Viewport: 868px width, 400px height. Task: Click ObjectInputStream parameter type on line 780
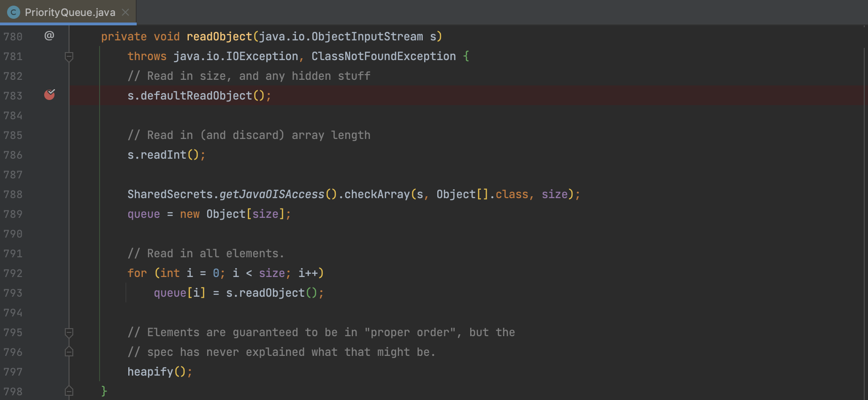[367, 37]
